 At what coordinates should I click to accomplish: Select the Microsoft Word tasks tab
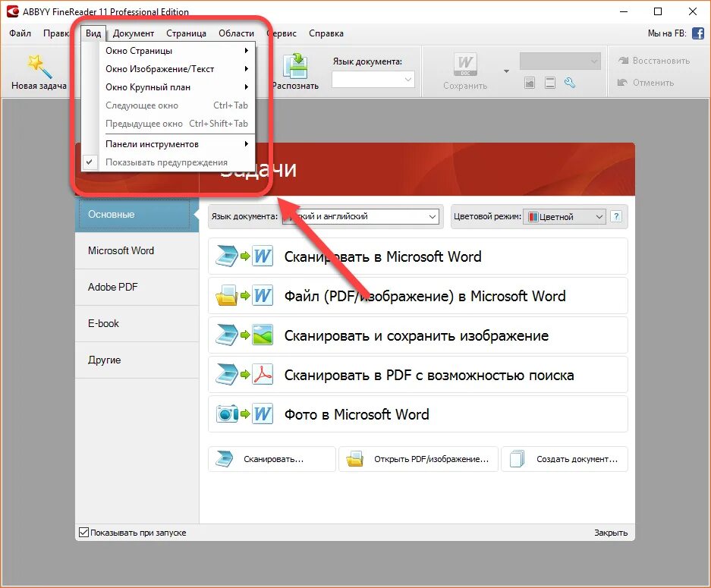137,250
